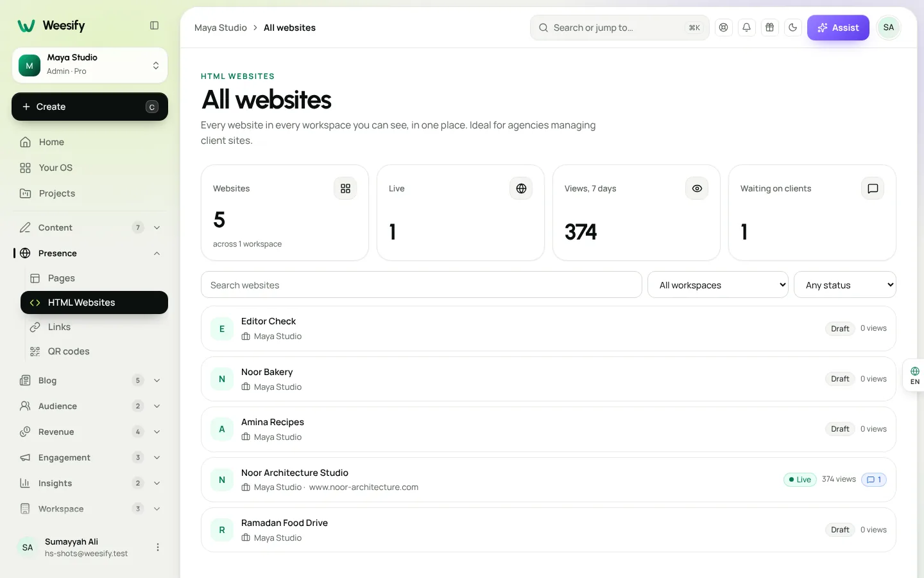The width and height of the screenshot is (924, 578).
Task: Click the Search websites input
Action: 422,285
